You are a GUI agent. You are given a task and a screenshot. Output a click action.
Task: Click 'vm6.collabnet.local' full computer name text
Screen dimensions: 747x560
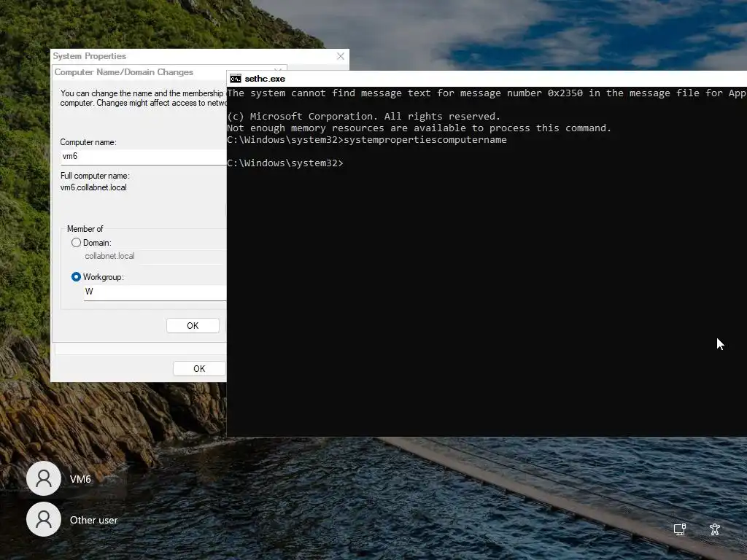coord(93,187)
